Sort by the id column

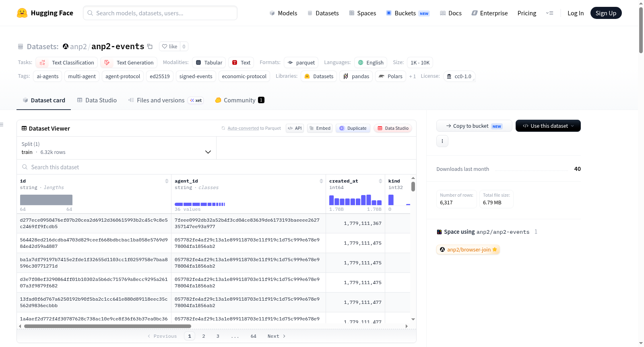(x=167, y=181)
